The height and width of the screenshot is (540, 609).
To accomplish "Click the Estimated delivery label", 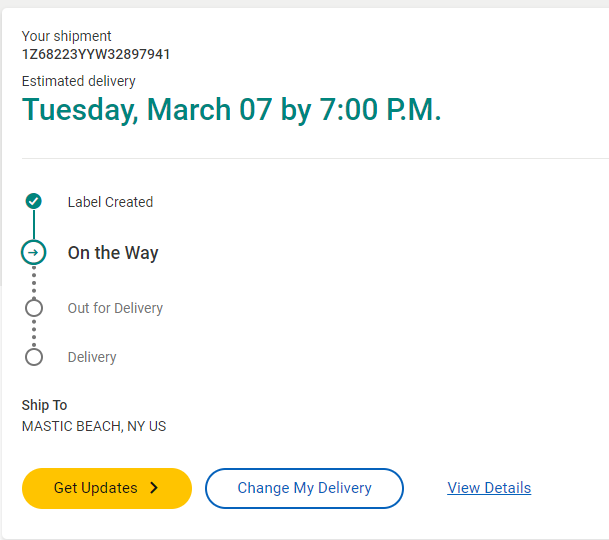I will click(79, 81).
